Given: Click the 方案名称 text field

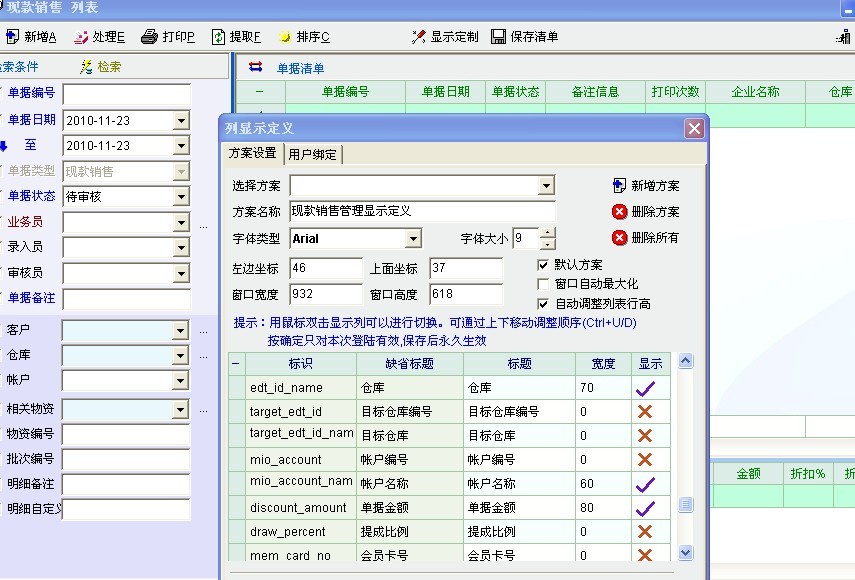Looking at the screenshot, I should click(422, 212).
